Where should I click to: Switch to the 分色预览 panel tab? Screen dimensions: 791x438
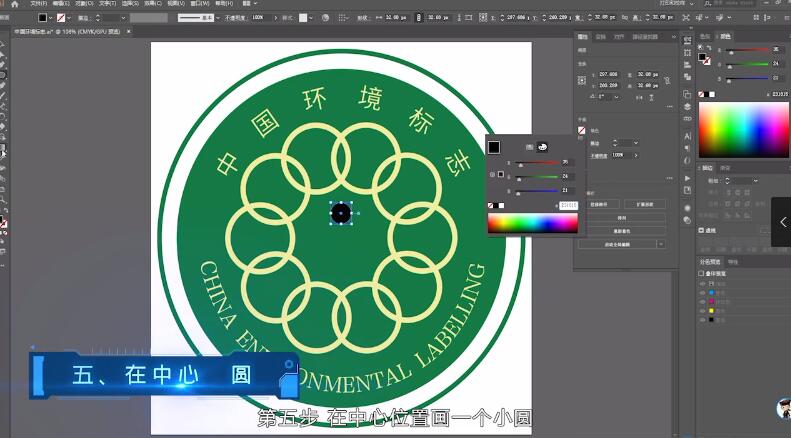[710, 262]
